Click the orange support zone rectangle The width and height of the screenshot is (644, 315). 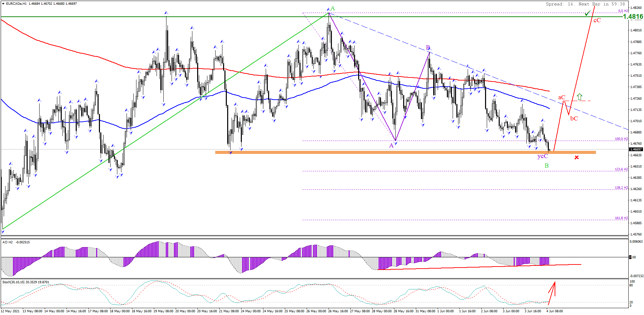(x=375, y=152)
